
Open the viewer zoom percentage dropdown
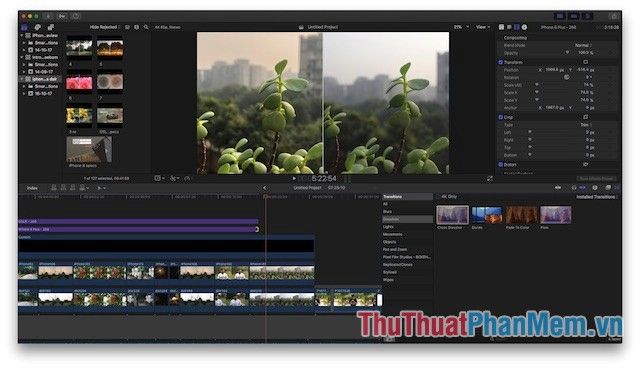point(461,27)
